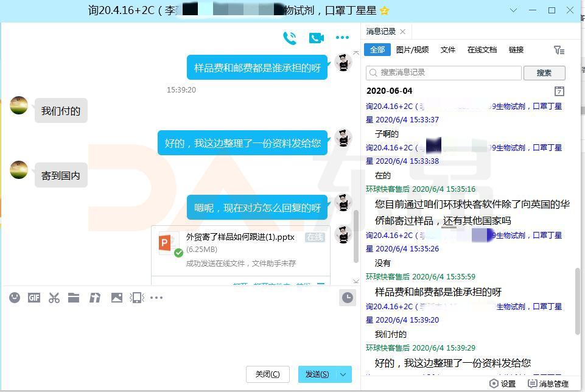
Task: Open the calendar date picker icon
Action: coord(559,91)
